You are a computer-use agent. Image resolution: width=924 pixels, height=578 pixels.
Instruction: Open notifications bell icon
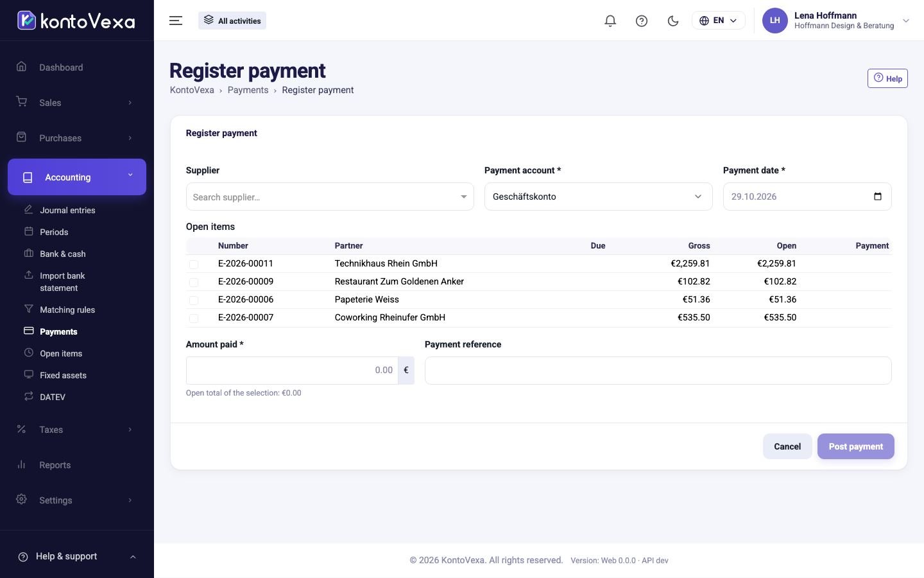(x=610, y=21)
